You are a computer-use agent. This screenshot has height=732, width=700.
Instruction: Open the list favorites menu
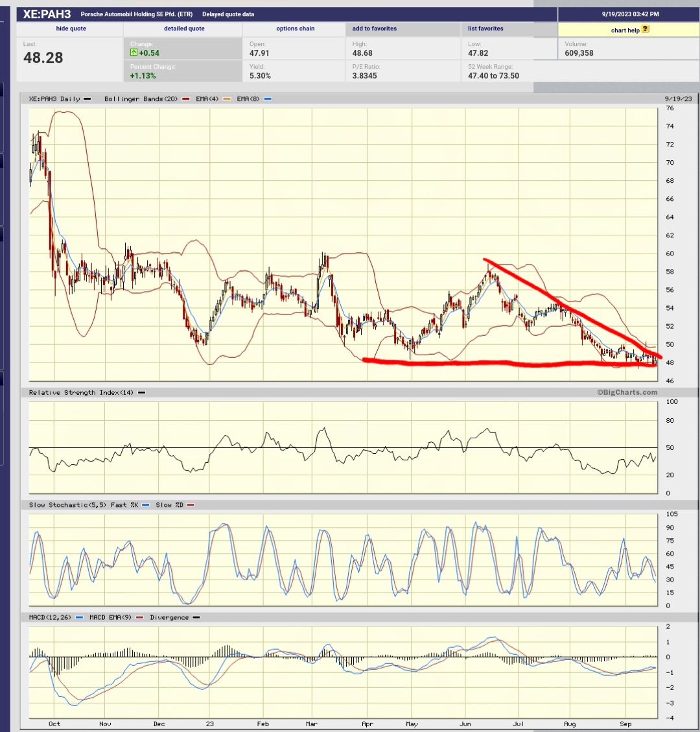[484, 29]
